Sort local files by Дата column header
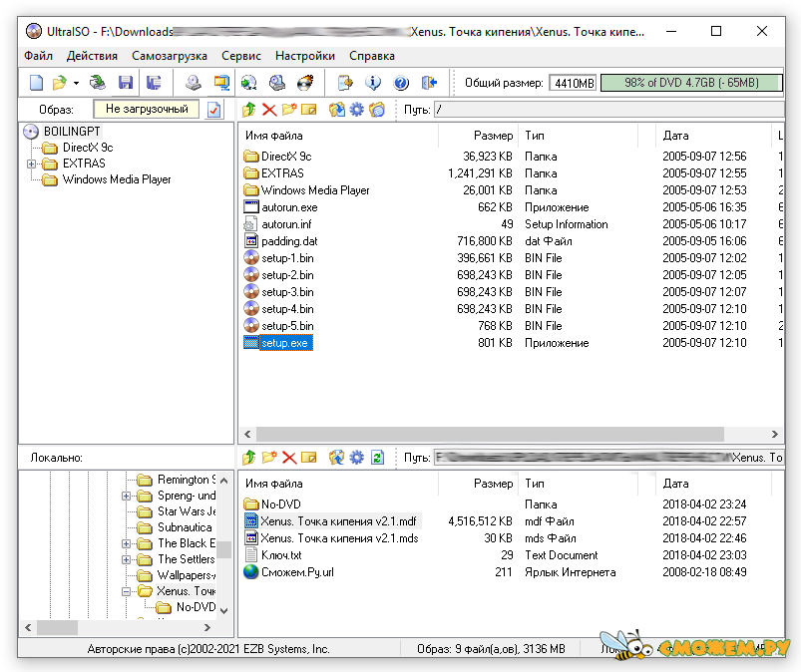This screenshot has height=672, width=801. point(713,484)
